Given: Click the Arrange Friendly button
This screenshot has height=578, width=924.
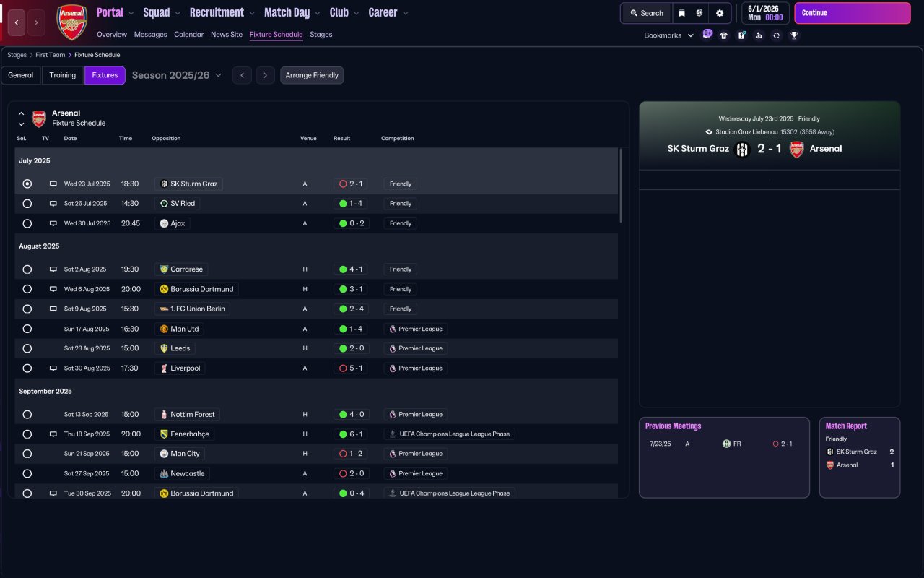Looking at the screenshot, I should pos(312,75).
